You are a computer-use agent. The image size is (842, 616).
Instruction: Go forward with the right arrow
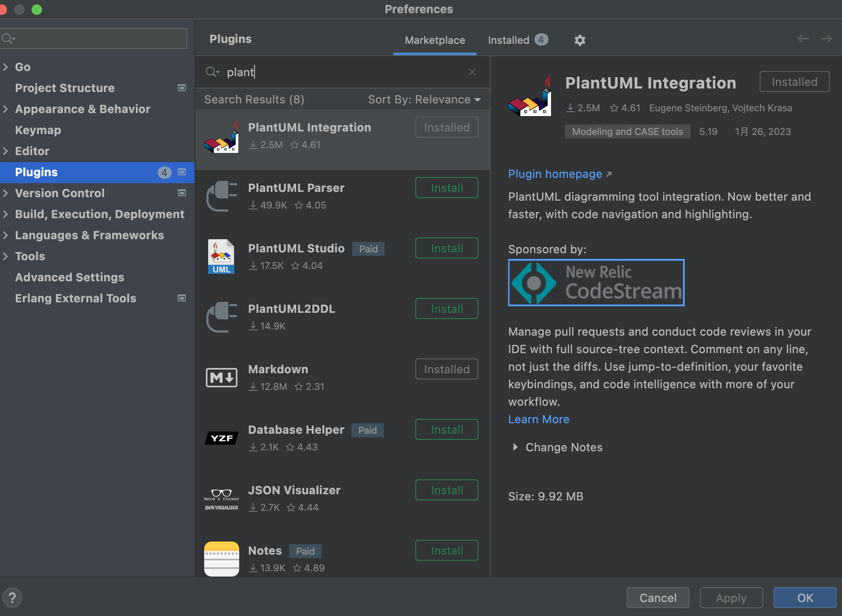(x=826, y=39)
